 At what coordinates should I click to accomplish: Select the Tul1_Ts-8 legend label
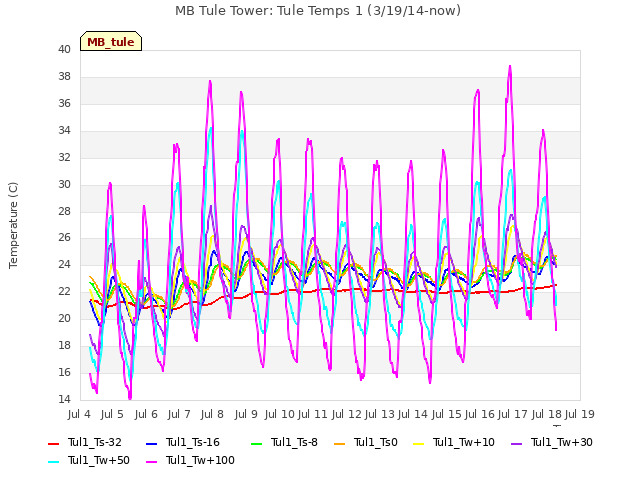click(294, 442)
